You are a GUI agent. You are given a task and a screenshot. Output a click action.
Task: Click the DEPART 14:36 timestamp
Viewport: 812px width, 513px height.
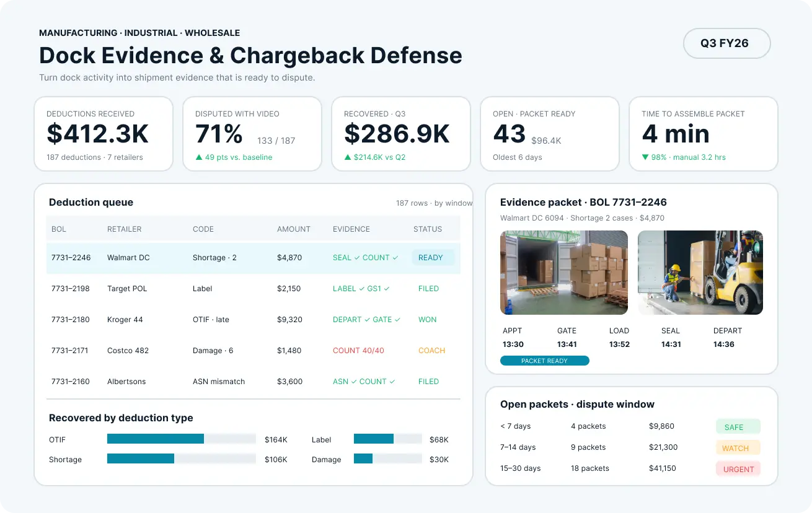pyautogui.click(x=728, y=338)
